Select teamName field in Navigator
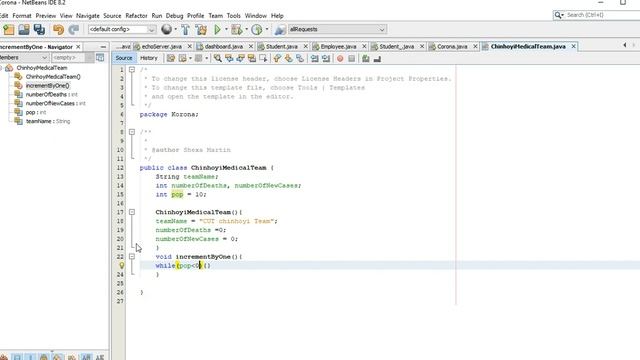The height and width of the screenshot is (360, 640). 48,121
